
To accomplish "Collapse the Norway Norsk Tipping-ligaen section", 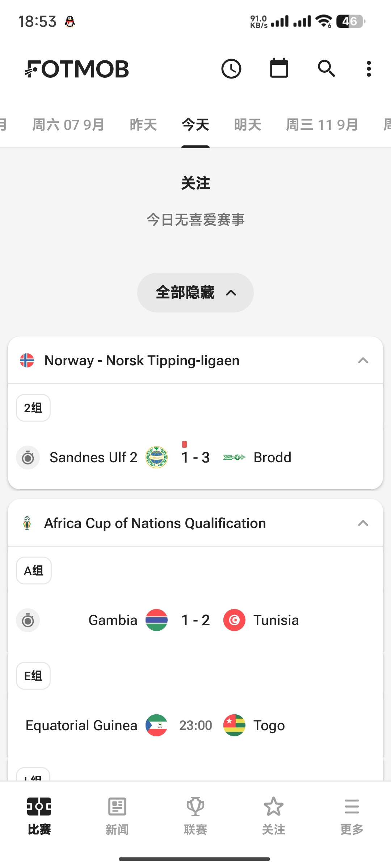I will pyautogui.click(x=363, y=361).
